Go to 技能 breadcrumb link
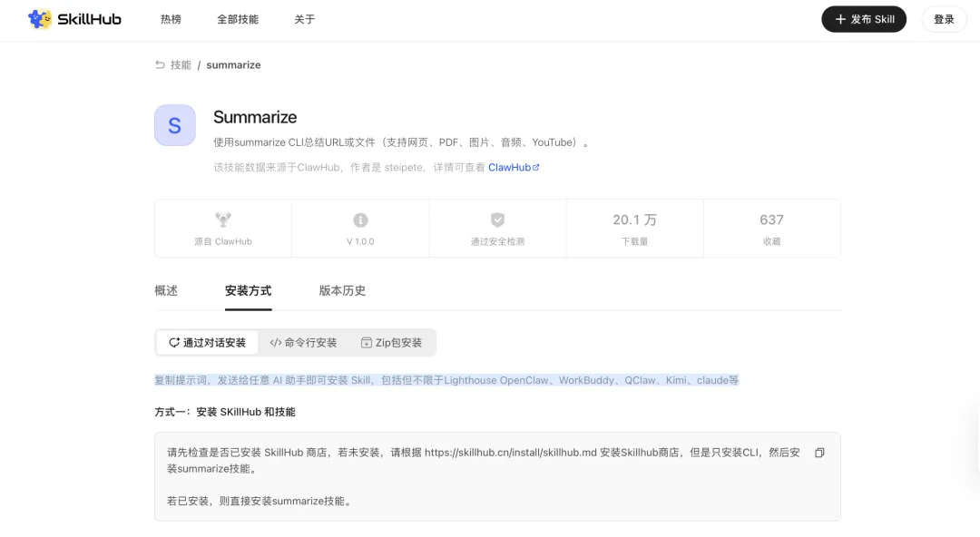Viewport: 980px width, 537px height. [181, 65]
